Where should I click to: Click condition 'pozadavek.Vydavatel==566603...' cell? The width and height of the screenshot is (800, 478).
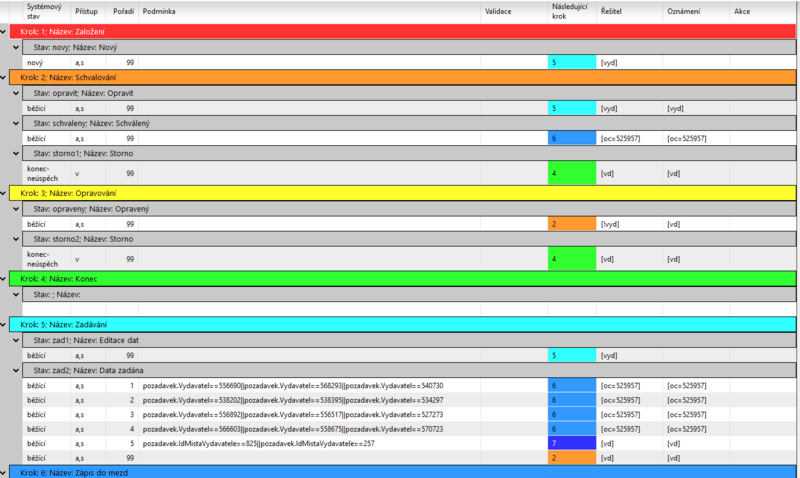[309, 429]
